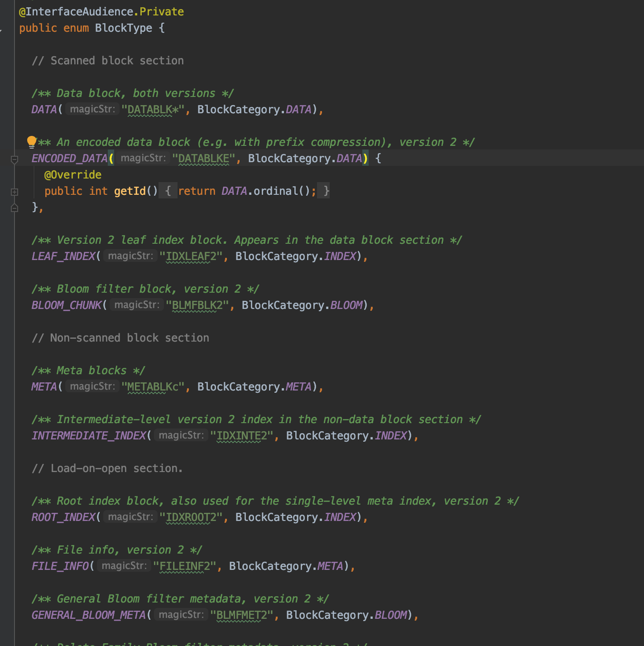Click the FILE_INFO enum constant
Screen dimensions: 644x646
point(60,566)
